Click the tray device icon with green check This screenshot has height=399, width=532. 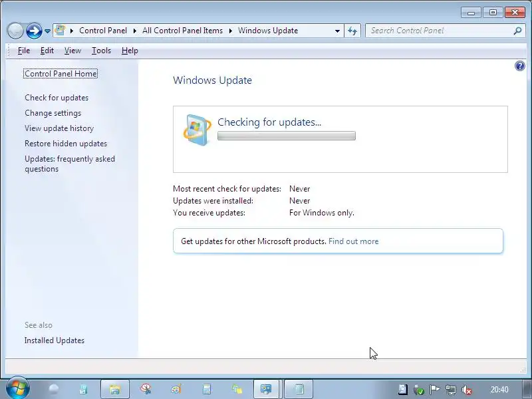point(419,390)
